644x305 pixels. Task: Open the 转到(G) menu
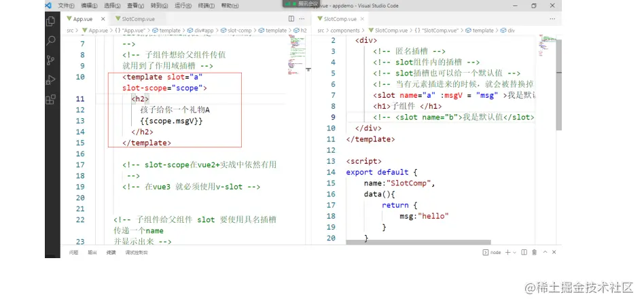click(x=160, y=5)
